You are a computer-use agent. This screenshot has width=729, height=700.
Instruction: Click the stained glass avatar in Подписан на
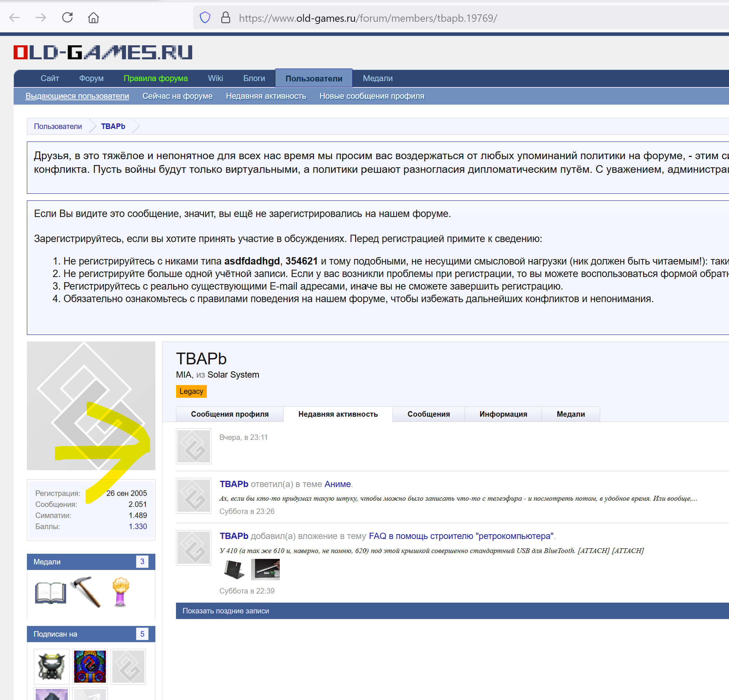tap(89, 666)
